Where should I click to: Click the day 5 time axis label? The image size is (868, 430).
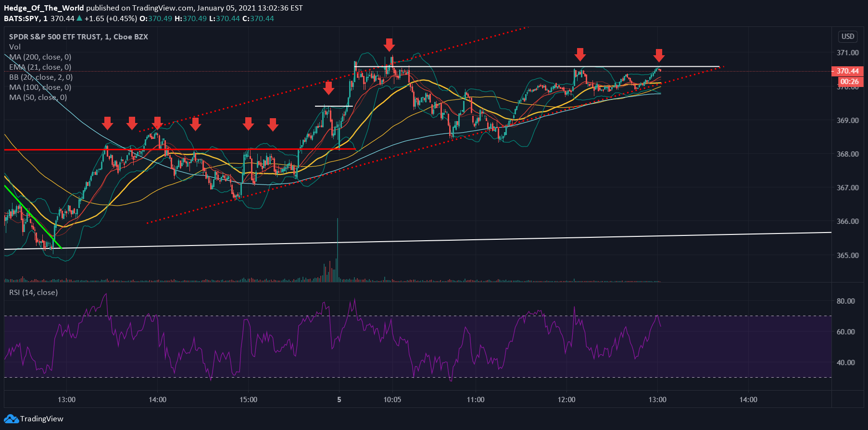tap(339, 400)
